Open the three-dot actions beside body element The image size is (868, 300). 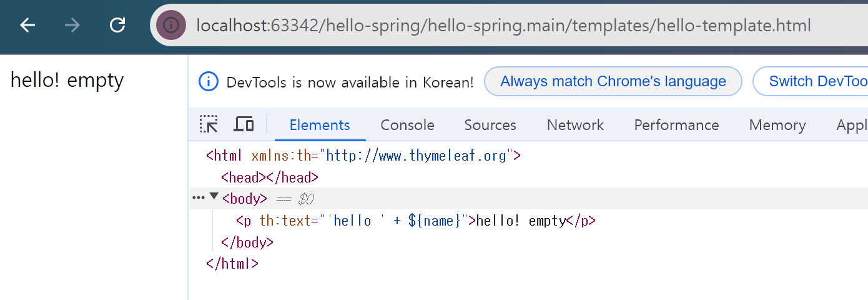(199, 197)
